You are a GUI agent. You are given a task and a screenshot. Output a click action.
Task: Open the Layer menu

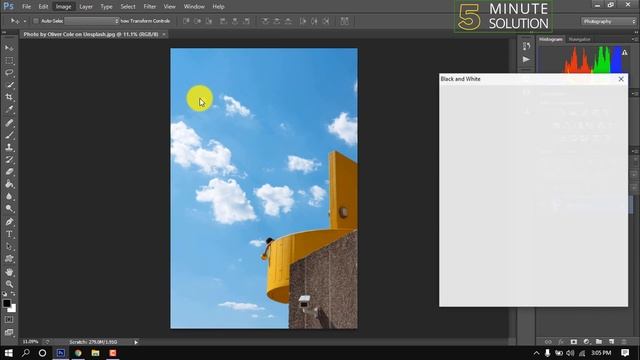tap(86, 7)
